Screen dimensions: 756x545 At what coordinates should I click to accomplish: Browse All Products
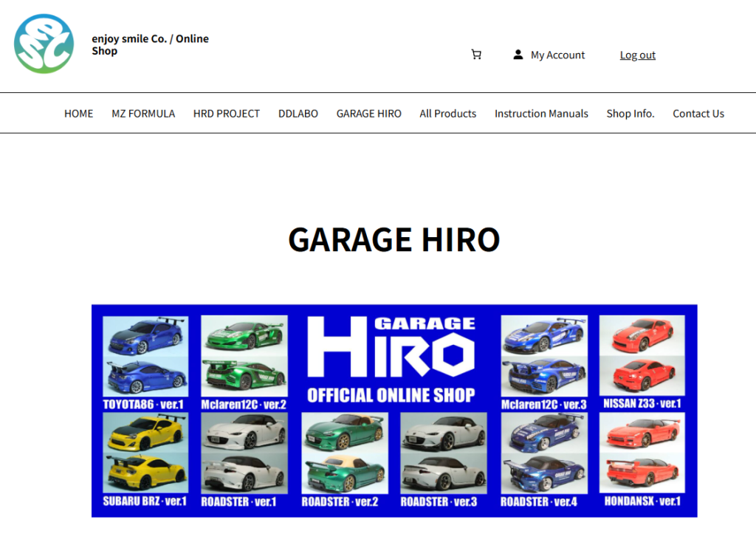click(x=447, y=113)
